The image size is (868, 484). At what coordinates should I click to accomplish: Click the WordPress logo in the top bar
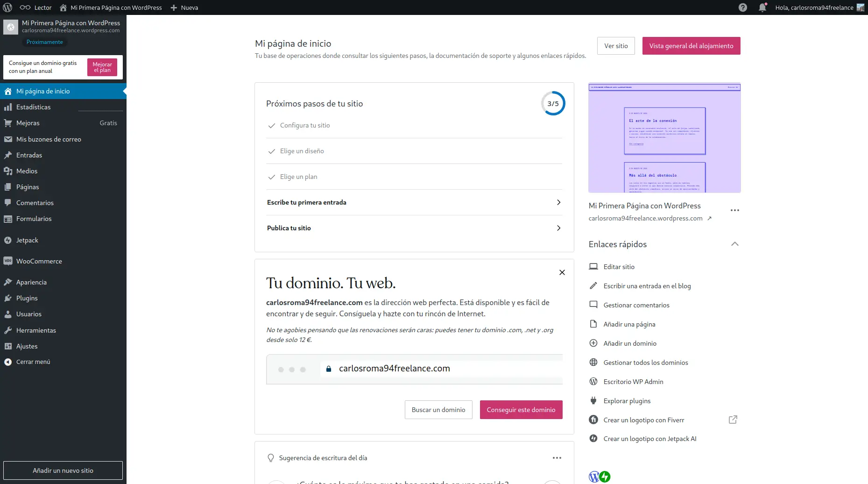pyautogui.click(x=7, y=7)
